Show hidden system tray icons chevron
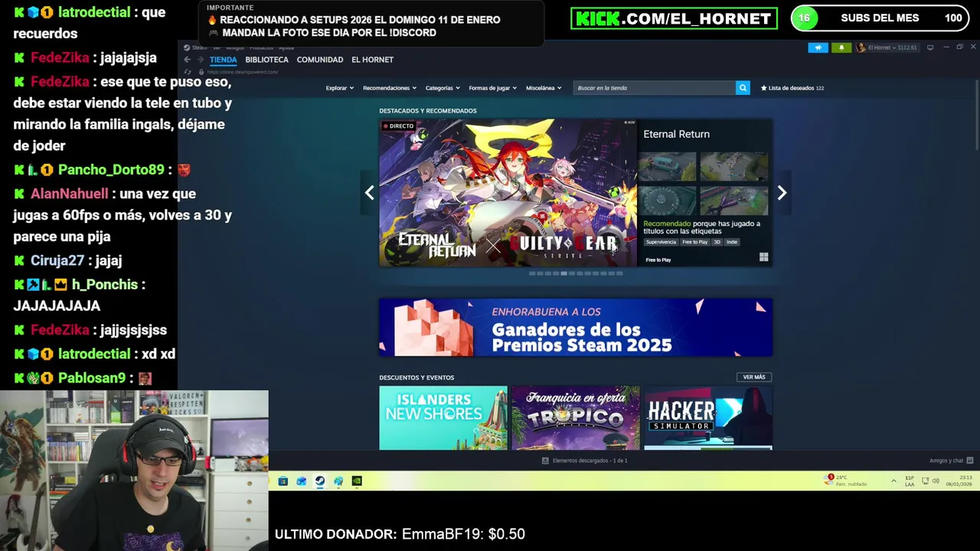 (x=893, y=481)
